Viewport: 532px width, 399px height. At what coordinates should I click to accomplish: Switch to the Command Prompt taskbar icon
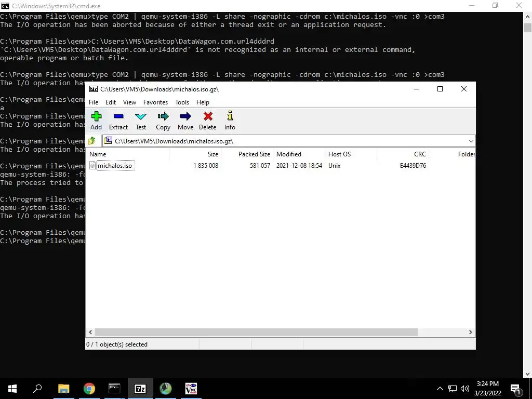point(114,389)
